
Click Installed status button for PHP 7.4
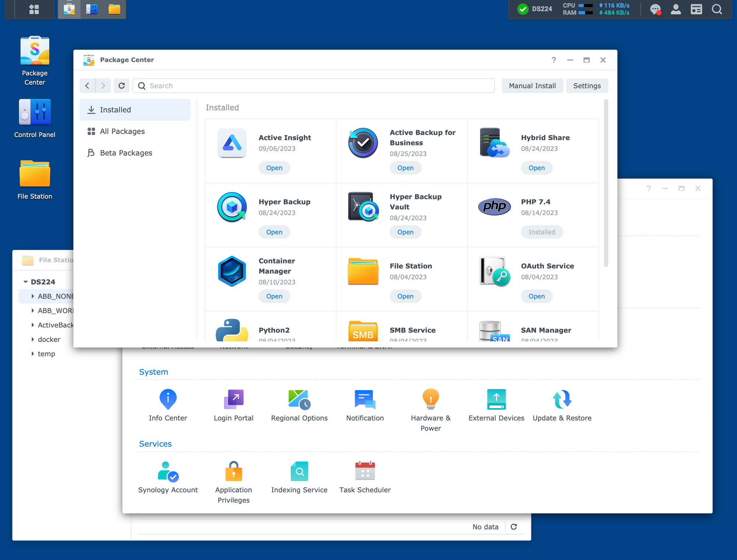coord(542,232)
